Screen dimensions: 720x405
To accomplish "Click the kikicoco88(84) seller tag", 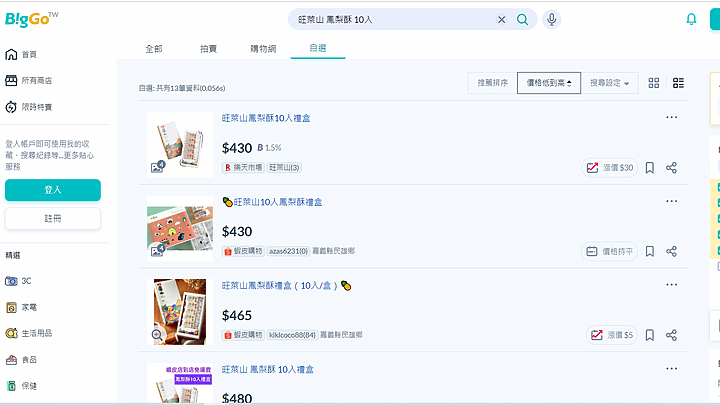I will pyautogui.click(x=292, y=335).
